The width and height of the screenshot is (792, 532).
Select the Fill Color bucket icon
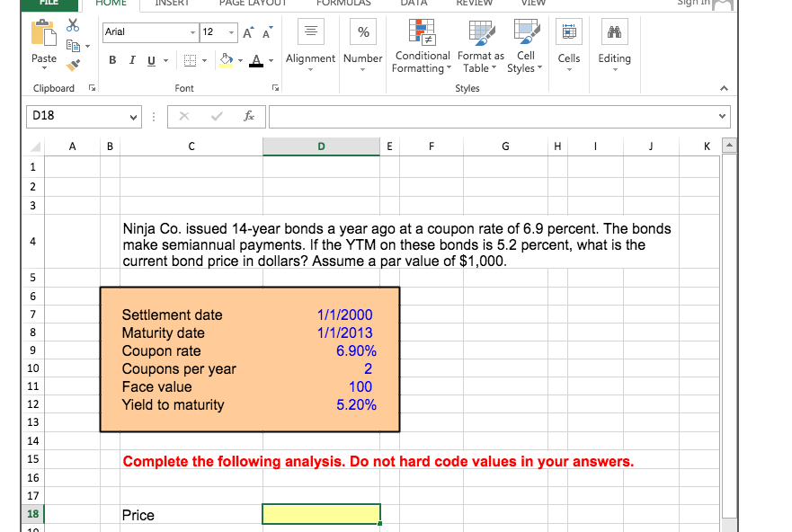(x=225, y=60)
